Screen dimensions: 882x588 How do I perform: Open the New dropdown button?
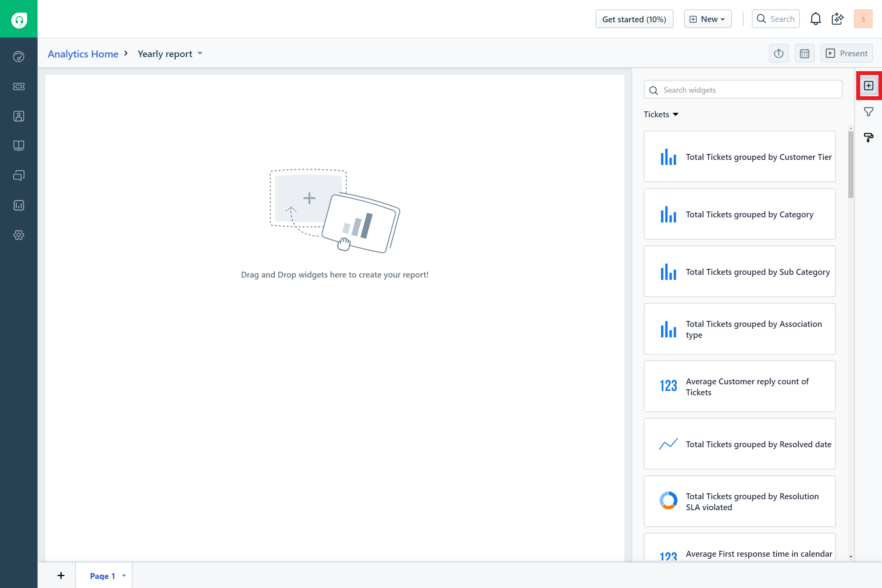707,19
